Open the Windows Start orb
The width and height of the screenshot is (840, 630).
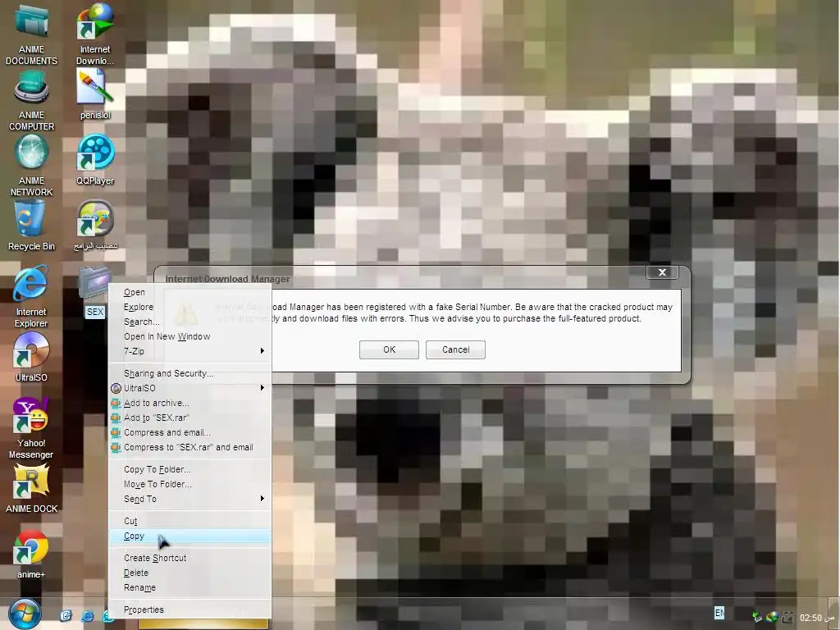point(24,614)
